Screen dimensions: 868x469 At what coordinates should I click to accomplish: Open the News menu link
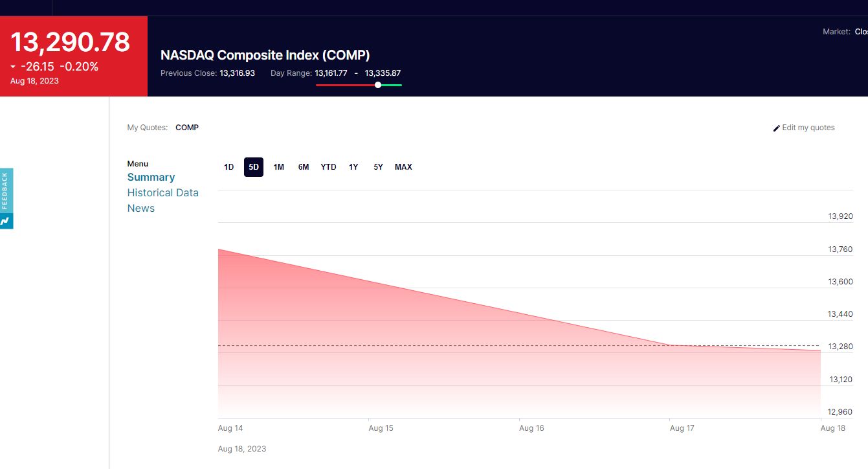[140, 208]
